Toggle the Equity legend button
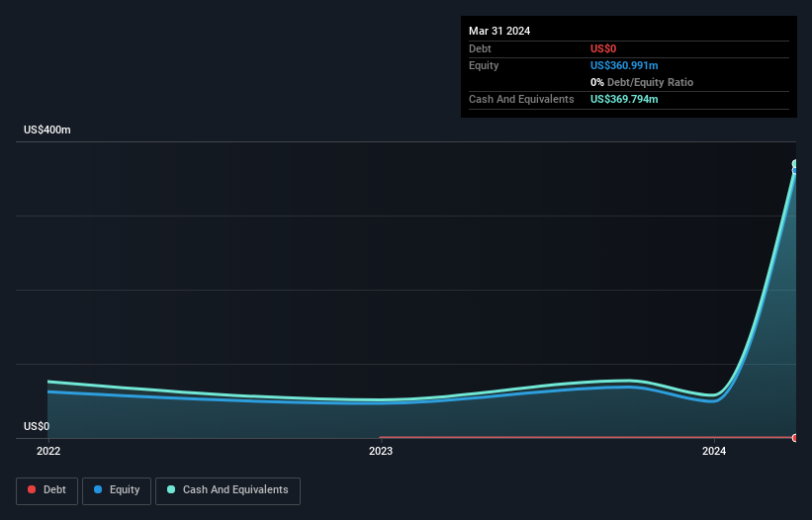The image size is (812, 520). click(117, 490)
